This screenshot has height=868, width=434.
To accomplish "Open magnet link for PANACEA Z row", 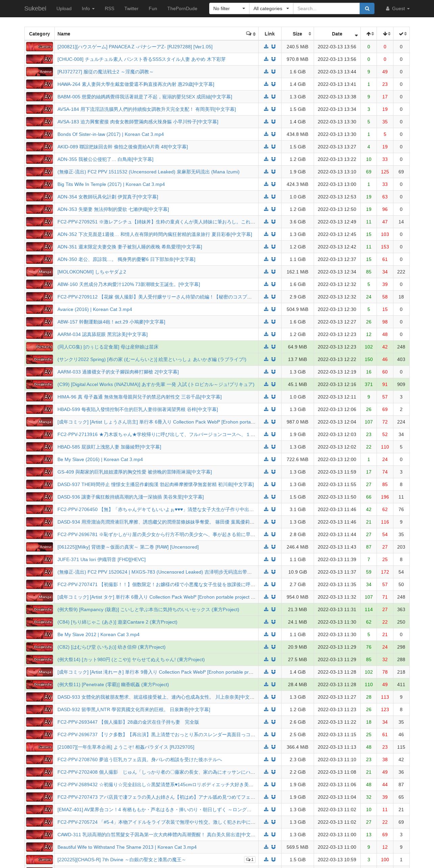I will coord(273,47).
